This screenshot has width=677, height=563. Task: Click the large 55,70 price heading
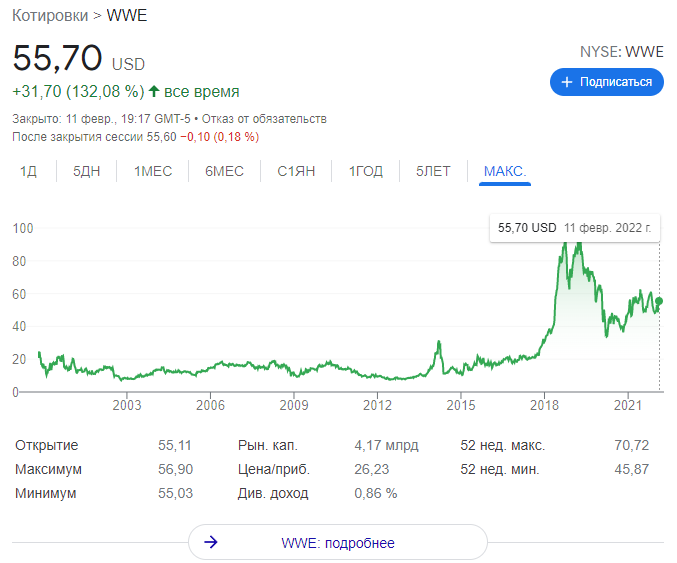[x=57, y=57]
